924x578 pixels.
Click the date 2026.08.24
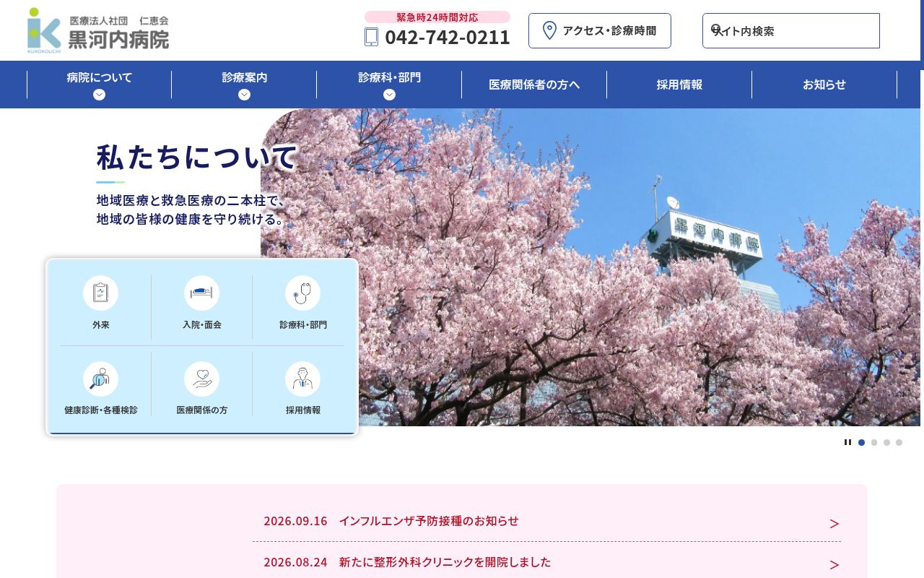coord(295,562)
